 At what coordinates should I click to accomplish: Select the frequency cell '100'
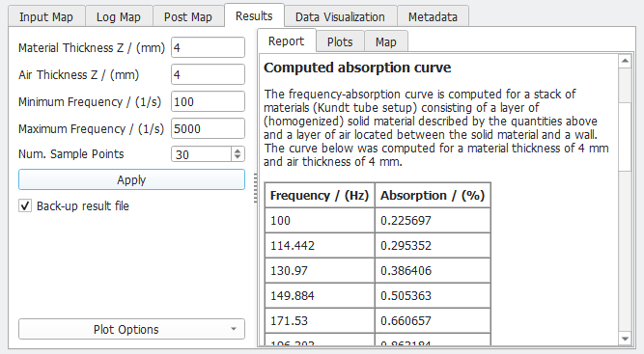[x=320, y=220]
